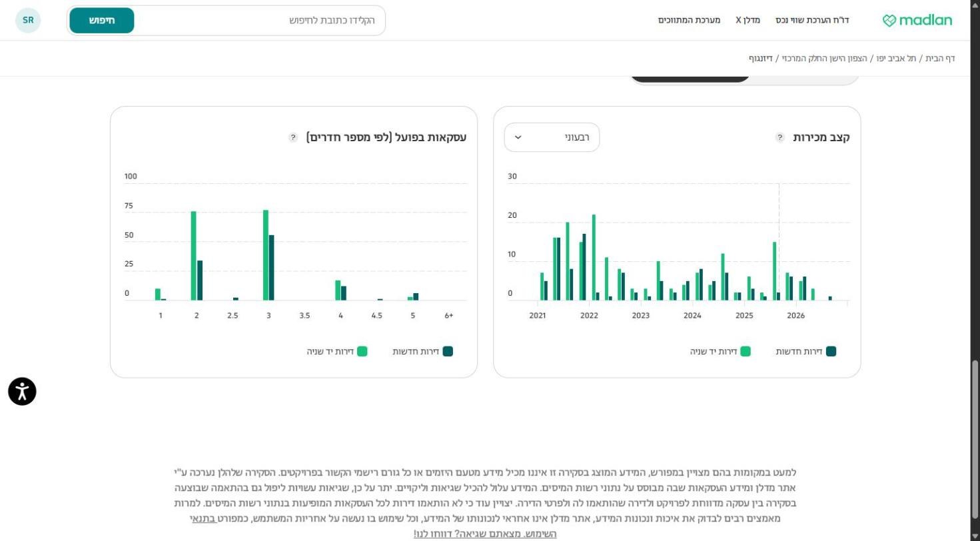Go to דף הבית breadcrumb

click(940, 59)
